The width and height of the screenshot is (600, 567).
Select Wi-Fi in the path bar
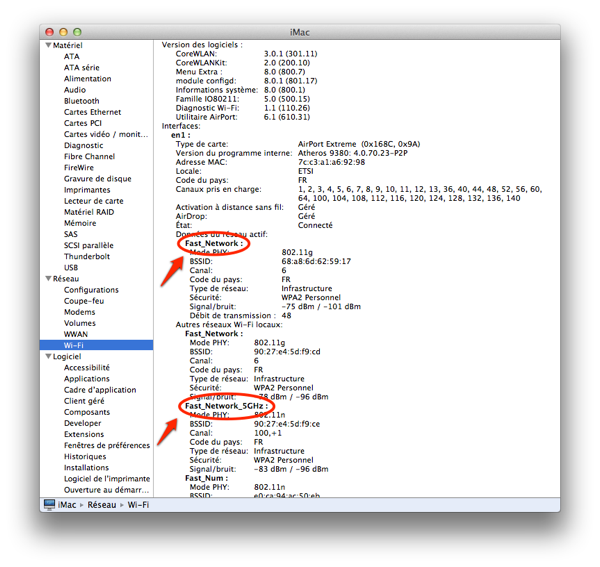pyautogui.click(x=137, y=505)
